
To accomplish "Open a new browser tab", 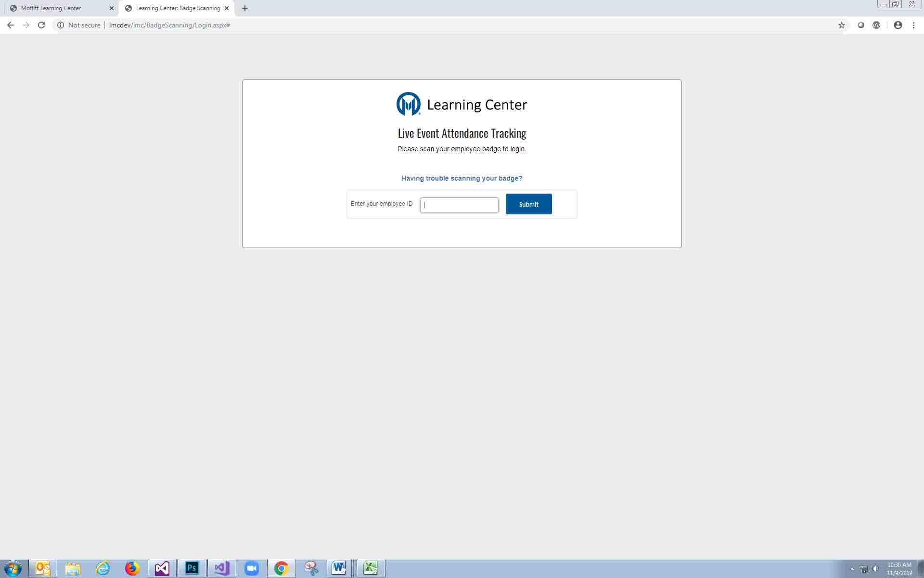I will point(245,8).
